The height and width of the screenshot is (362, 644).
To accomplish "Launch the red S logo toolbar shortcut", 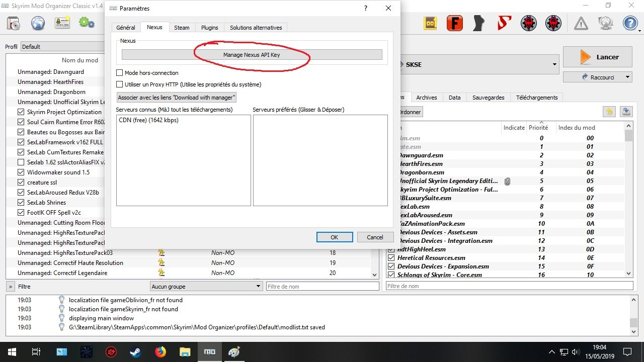I will (504, 23).
